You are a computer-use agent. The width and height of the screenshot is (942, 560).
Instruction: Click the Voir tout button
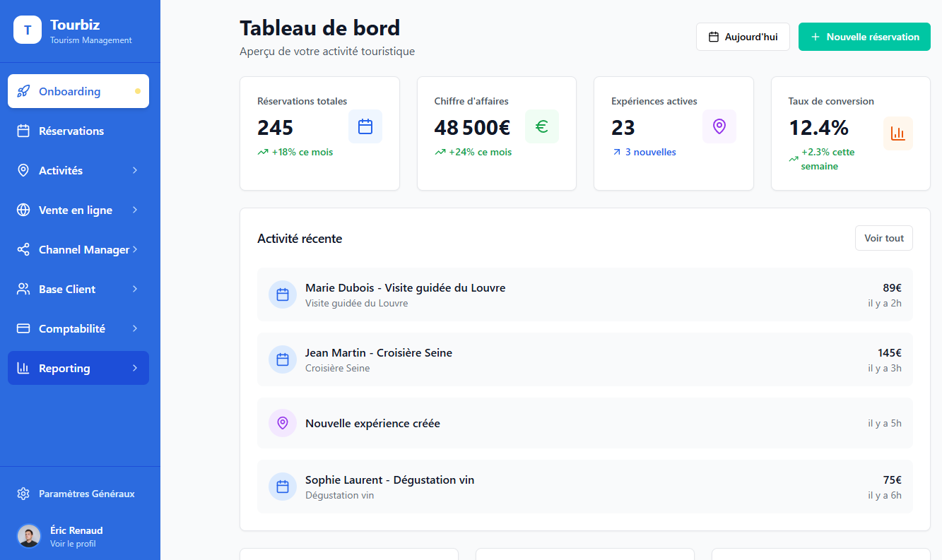883,238
